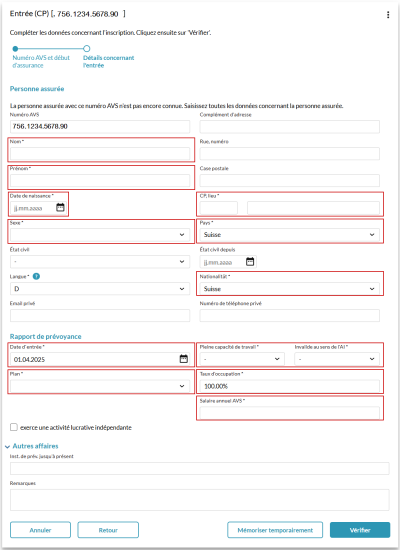The height and width of the screenshot is (550, 400).
Task: Open the Plan dropdown
Action: coord(100,386)
